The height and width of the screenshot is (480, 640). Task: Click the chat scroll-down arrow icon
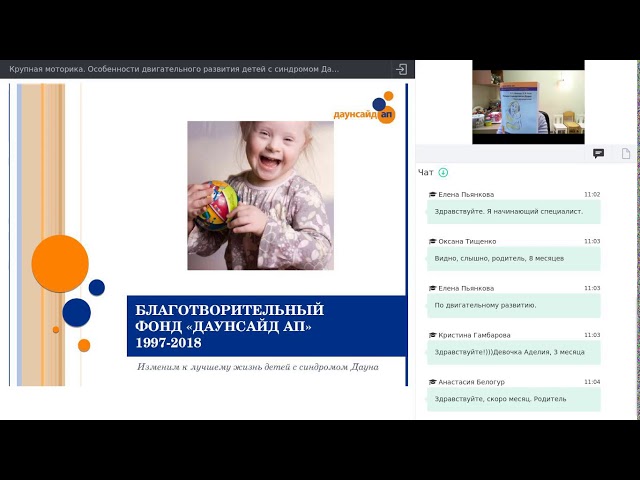click(x=443, y=173)
